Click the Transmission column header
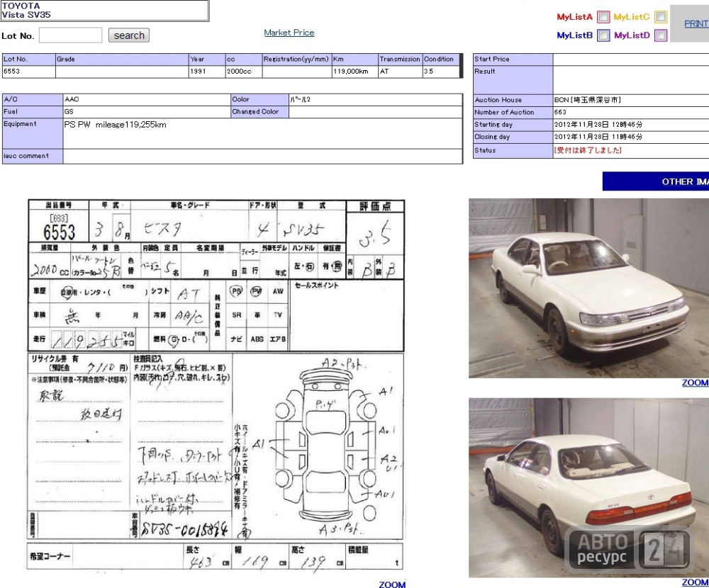The height and width of the screenshot is (588, 709). point(400,60)
